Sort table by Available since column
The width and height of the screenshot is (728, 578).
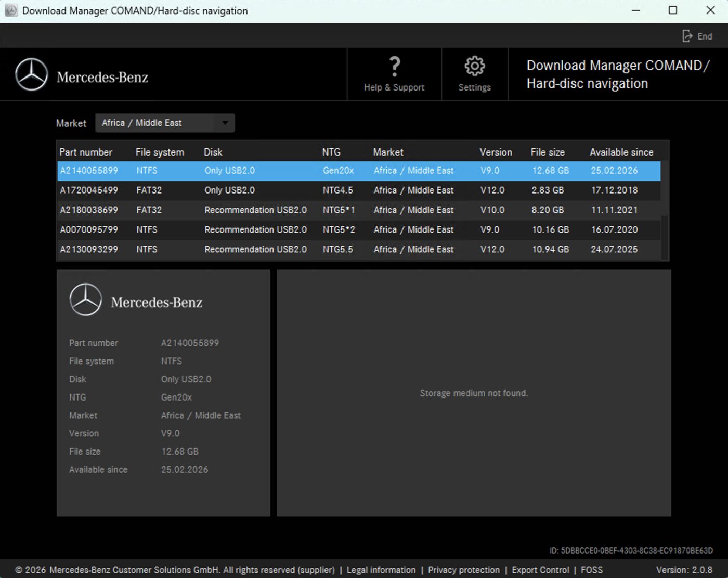tap(621, 152)
